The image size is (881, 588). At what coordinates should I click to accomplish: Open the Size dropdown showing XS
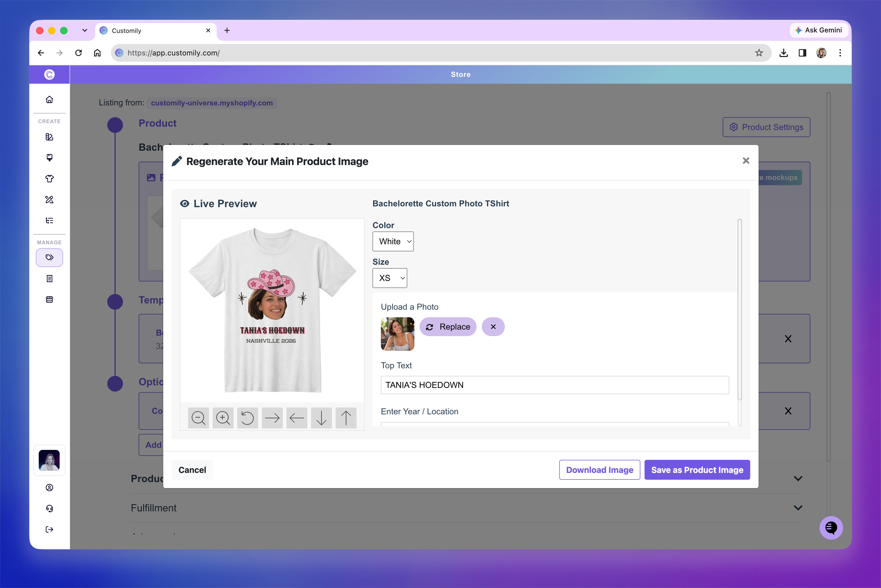[389, 278]
